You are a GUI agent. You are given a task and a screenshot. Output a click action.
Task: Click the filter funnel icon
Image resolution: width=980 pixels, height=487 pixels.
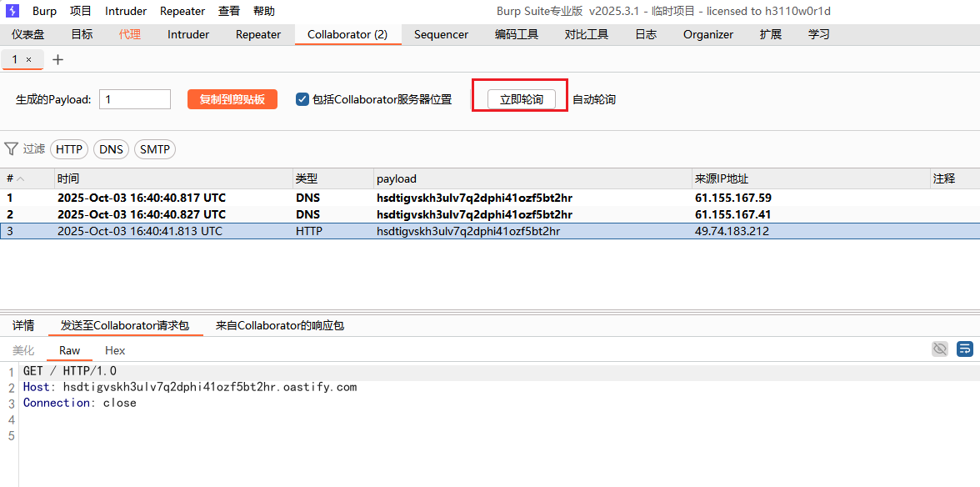point(11,148)
